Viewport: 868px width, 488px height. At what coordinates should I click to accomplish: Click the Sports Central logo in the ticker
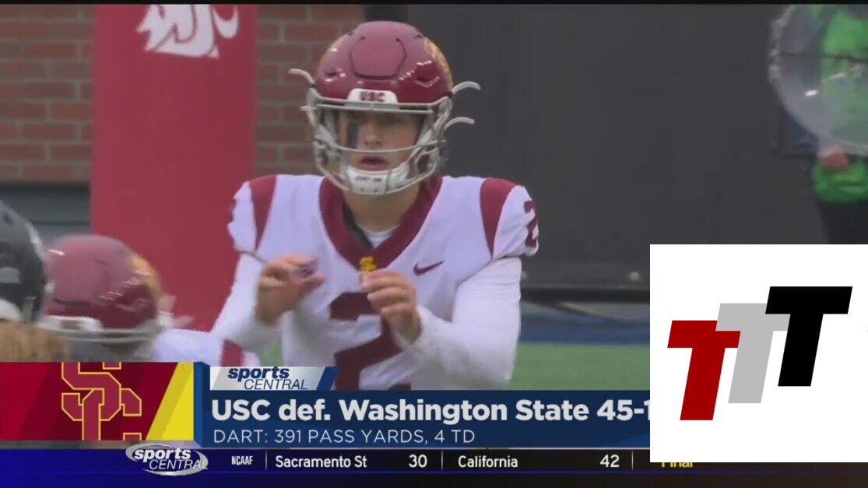(x=167, y=458)
